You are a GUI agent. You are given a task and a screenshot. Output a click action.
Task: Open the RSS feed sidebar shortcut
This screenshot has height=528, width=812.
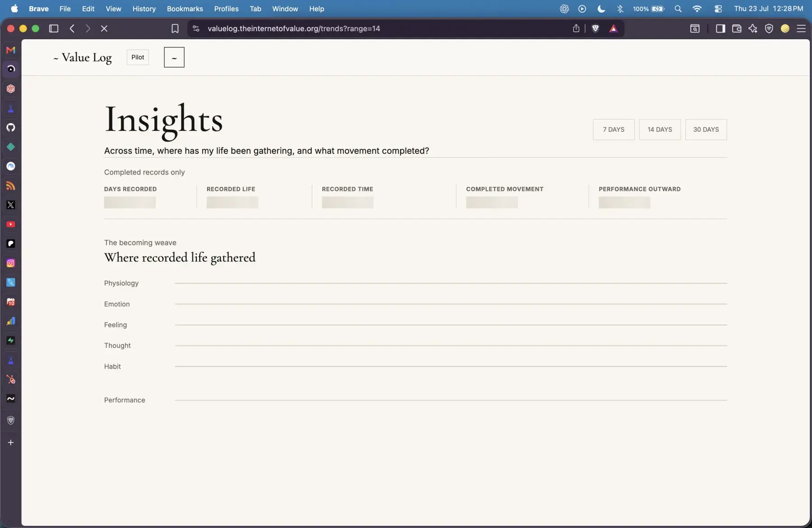11,186
